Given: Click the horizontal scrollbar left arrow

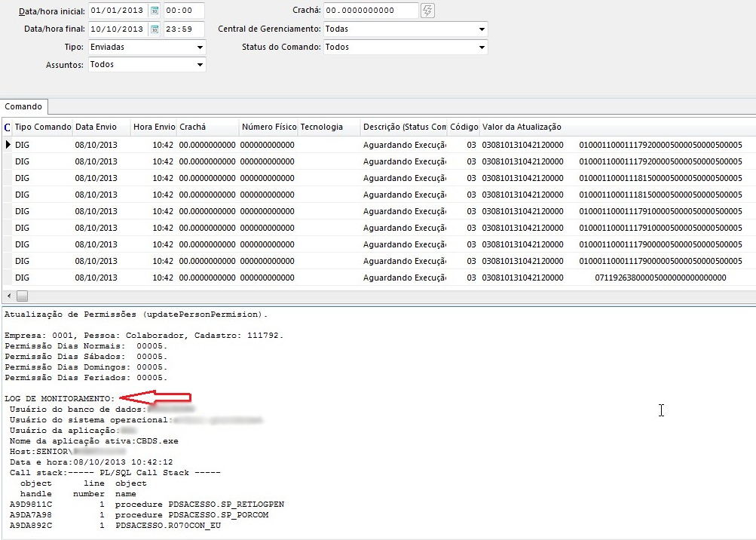Looking at the screenshot, I should 8,296.
